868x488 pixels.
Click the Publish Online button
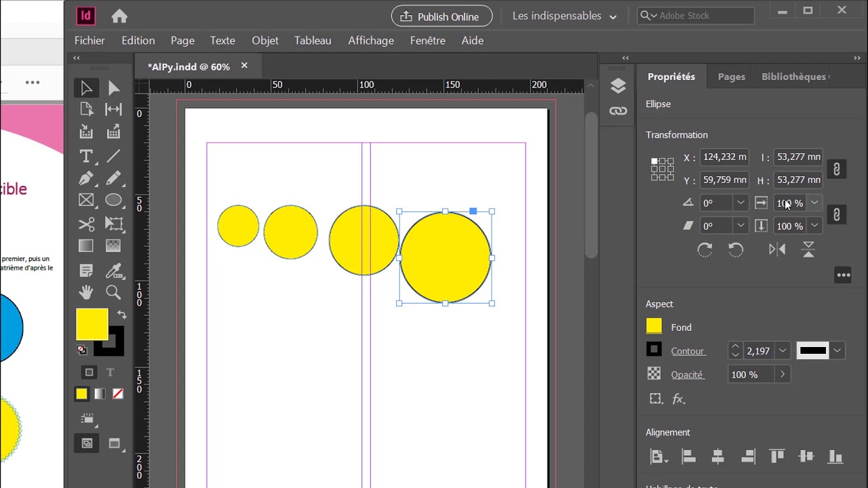(x=439, y=16)
